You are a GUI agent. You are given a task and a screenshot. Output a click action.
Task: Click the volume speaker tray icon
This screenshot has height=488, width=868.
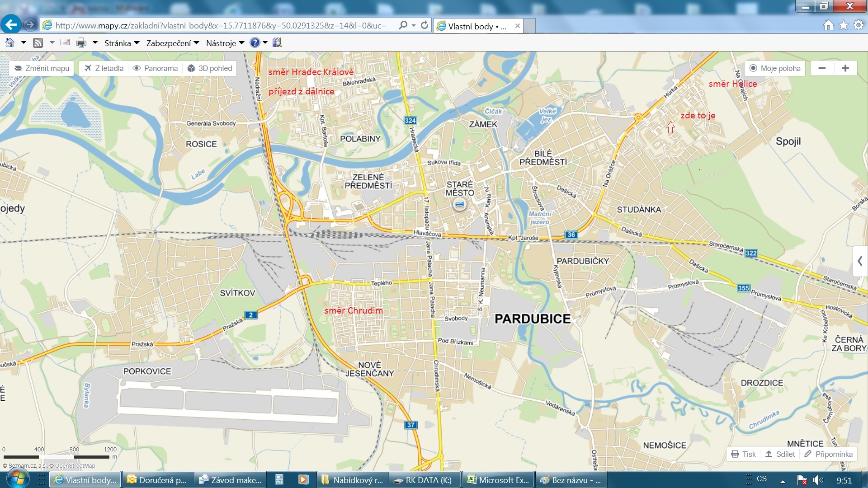point(818,480)
